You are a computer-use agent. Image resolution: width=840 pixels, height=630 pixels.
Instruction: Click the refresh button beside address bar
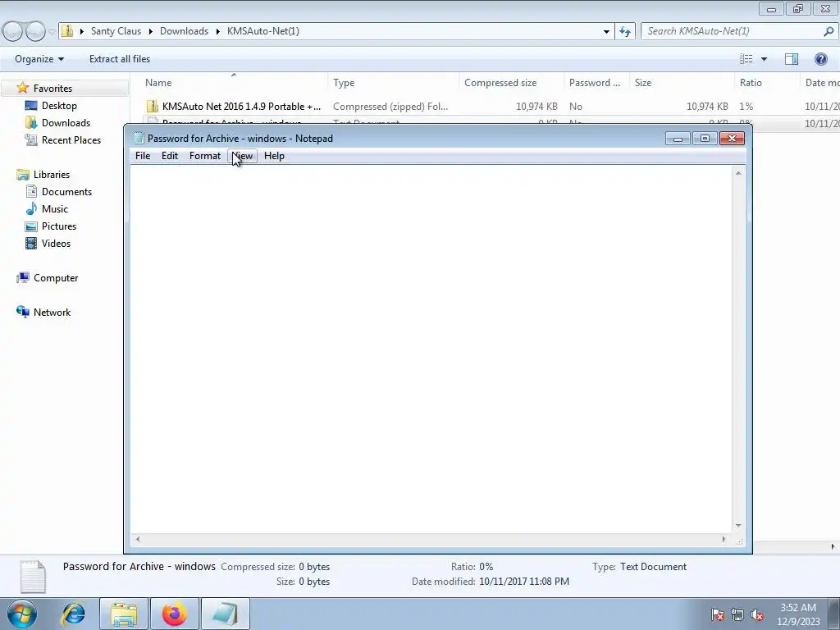(624, 32)
